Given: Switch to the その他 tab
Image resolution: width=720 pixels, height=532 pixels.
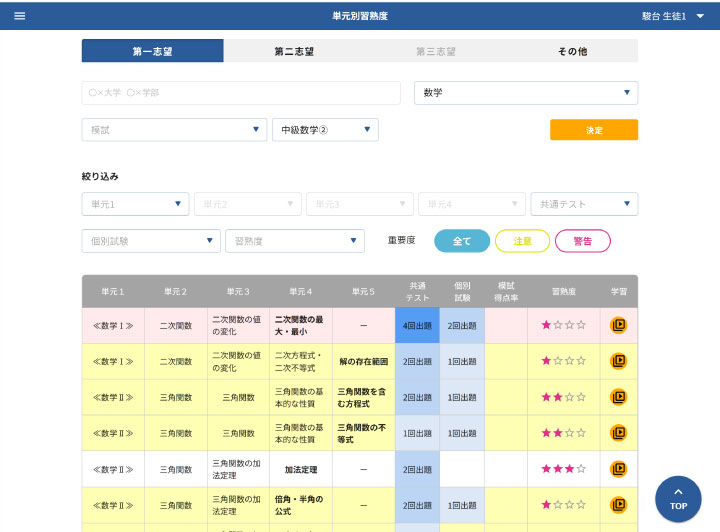Looking at the screenshot, I should point(572,51).
